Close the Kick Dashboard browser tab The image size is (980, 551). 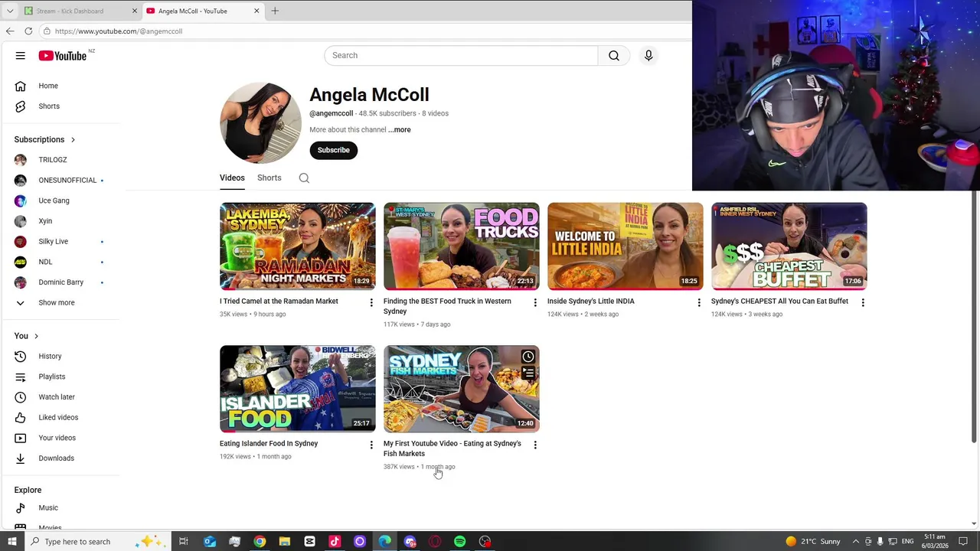[x=135, y=11]
